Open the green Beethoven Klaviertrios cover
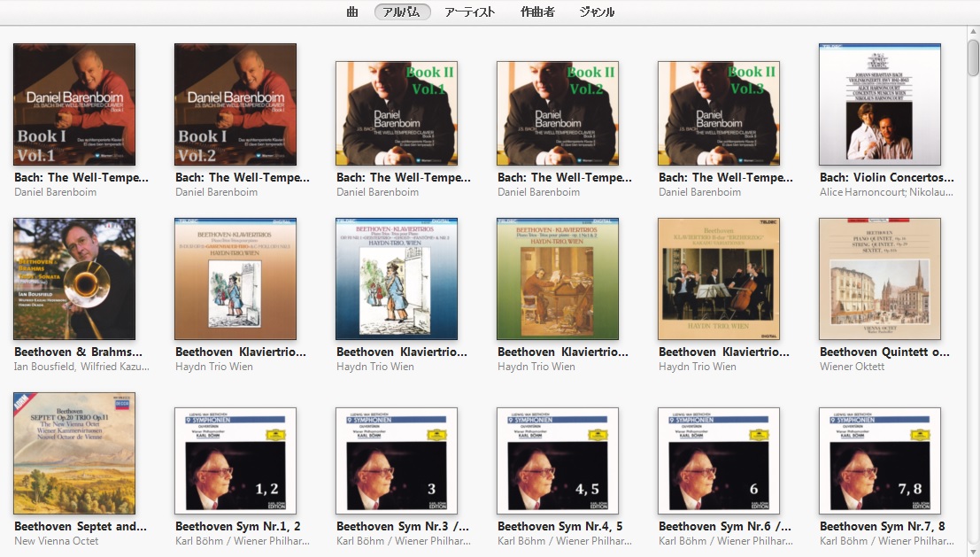 [x=558, y=279]
